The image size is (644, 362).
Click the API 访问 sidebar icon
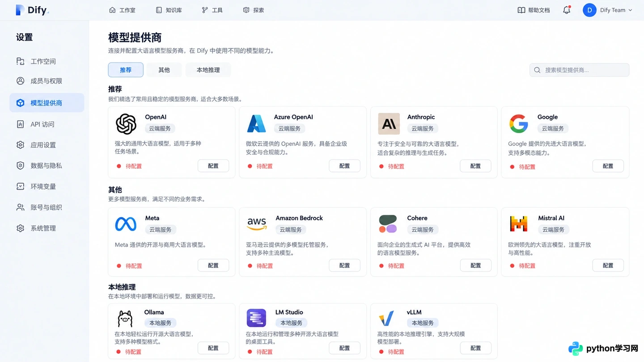click(x=20, y=124)
